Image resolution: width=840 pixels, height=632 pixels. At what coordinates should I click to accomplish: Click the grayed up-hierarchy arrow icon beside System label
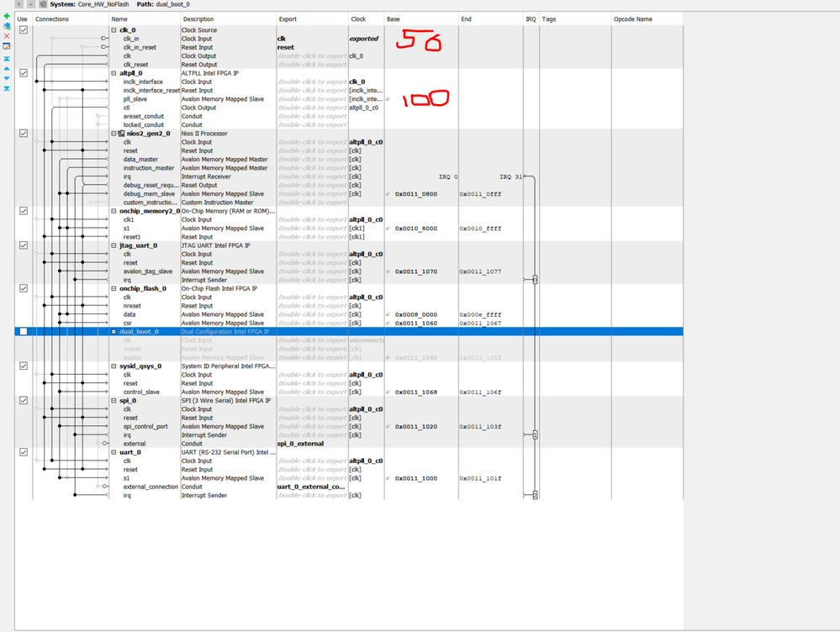pyautogui.click(x=30, y=4)
